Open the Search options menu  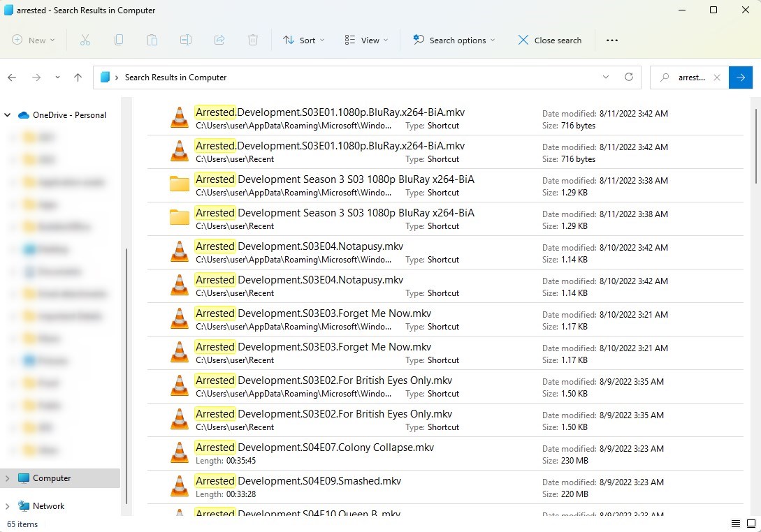tap(453, 40)
